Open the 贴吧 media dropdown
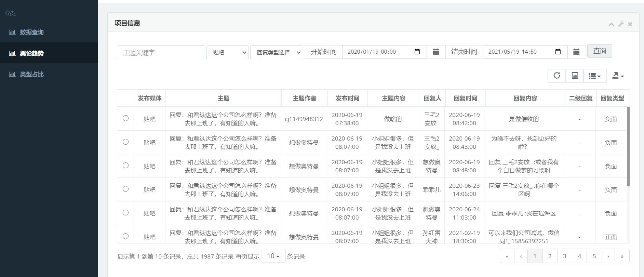 [228, 52]
